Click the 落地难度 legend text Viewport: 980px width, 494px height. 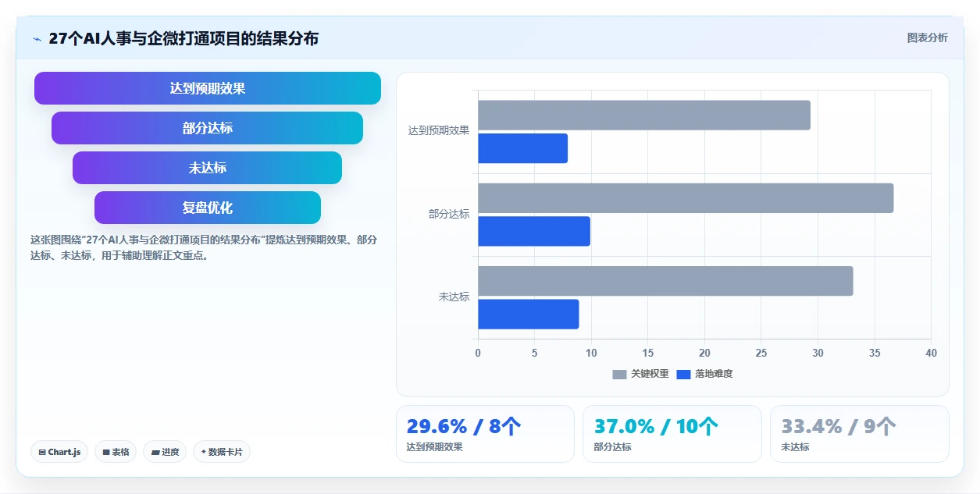pyautogui.click(x=714, y=374)
